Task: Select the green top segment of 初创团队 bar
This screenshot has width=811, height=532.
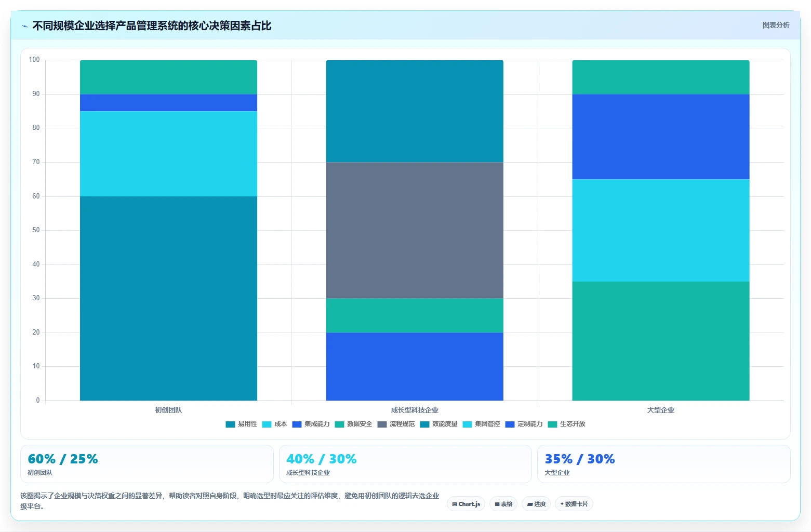Action: click(x=168, y=77)
